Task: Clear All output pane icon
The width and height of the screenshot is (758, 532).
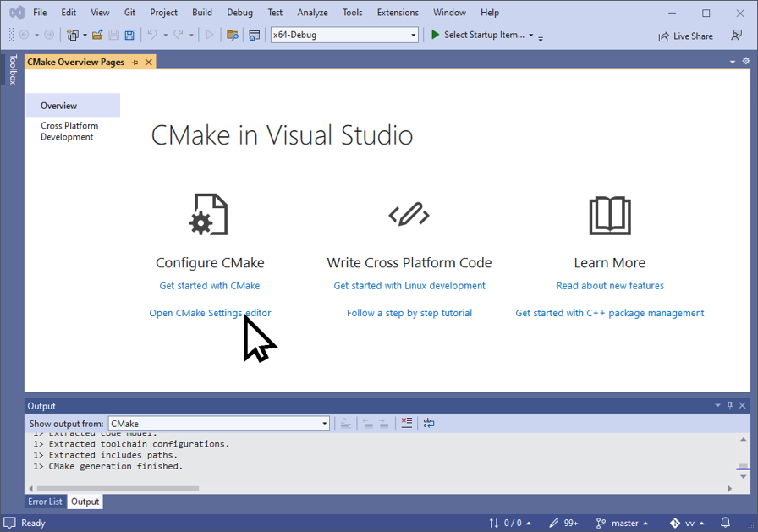Action: (x=407, y=423)
